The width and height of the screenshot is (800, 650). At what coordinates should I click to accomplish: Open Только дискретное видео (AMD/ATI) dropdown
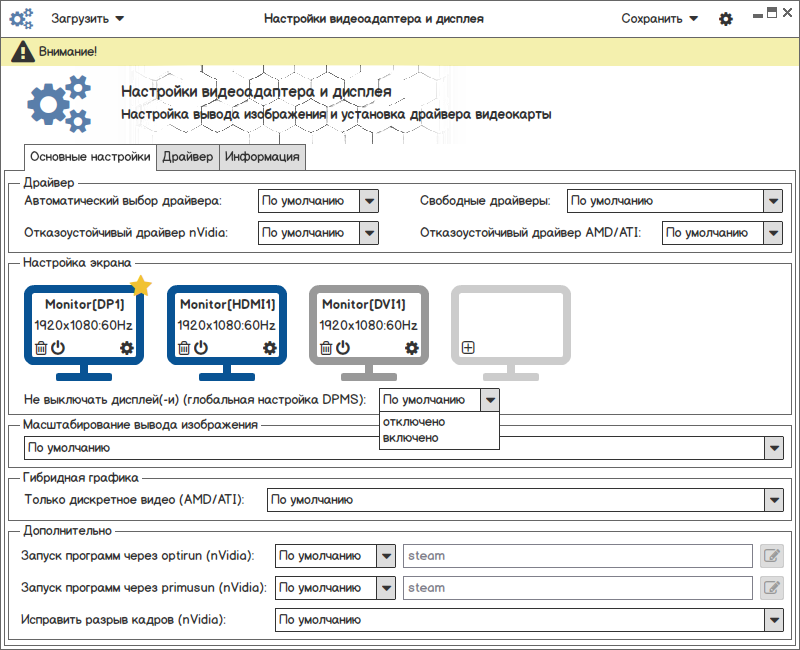[525, 500]
